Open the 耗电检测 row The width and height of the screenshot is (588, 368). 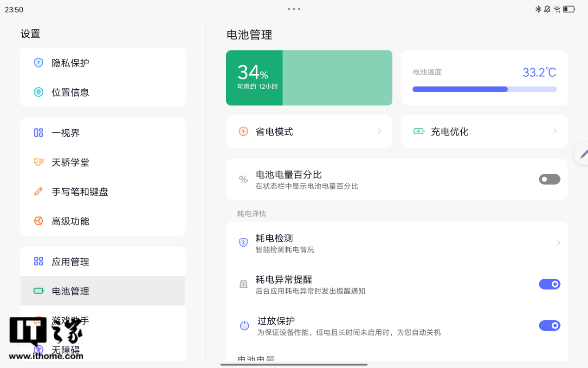pos(397,243)
